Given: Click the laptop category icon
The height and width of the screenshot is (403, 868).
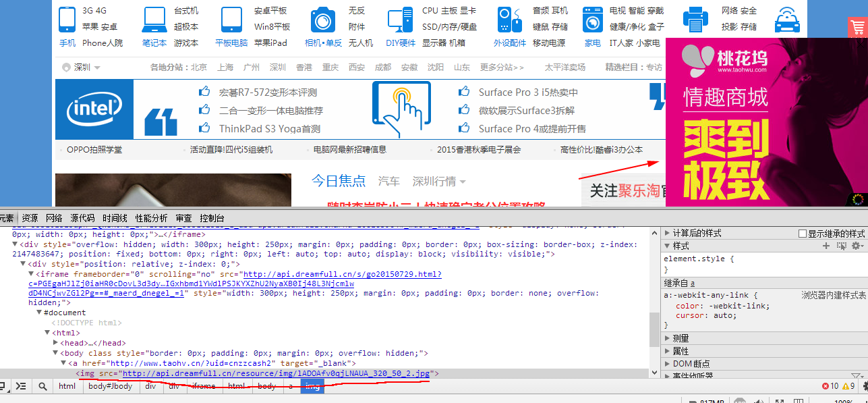Looking at the screenshot, I should [x=154, y=20].
